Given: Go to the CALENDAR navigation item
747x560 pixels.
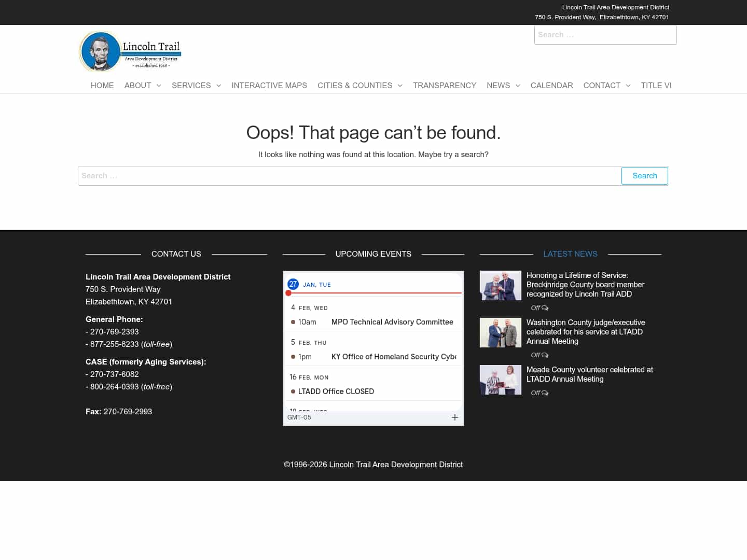Looking at the screenshot, I should pos(551,85).
